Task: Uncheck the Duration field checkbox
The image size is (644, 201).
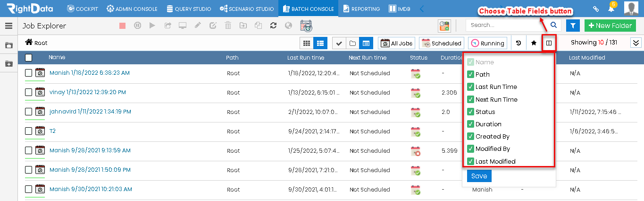Action: click(x=470, y=124)
